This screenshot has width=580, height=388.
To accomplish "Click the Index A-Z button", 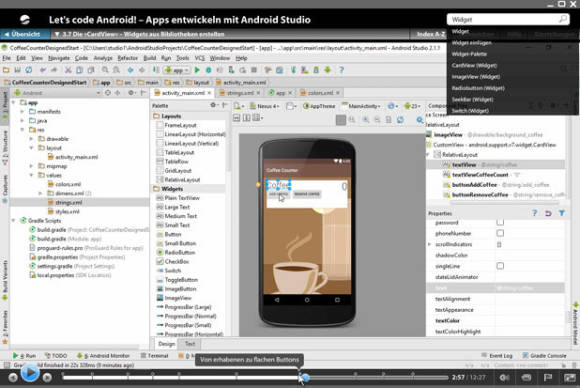I will (x=430, y=34).
